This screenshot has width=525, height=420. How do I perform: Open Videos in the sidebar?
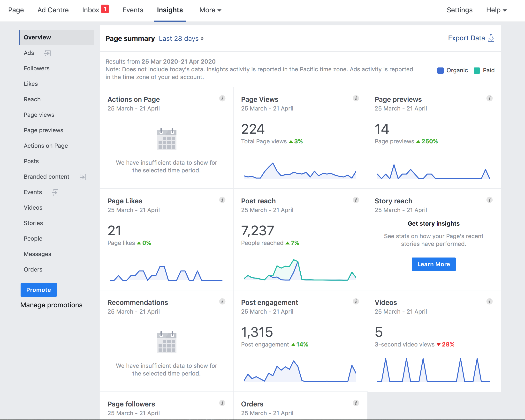click(x=33, y=208)
